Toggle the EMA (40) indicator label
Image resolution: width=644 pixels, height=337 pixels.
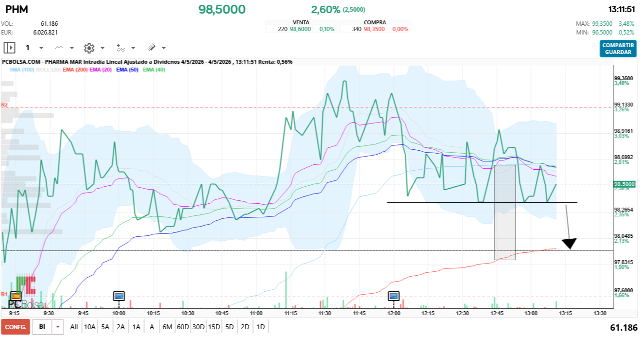[x=154, y=70]
